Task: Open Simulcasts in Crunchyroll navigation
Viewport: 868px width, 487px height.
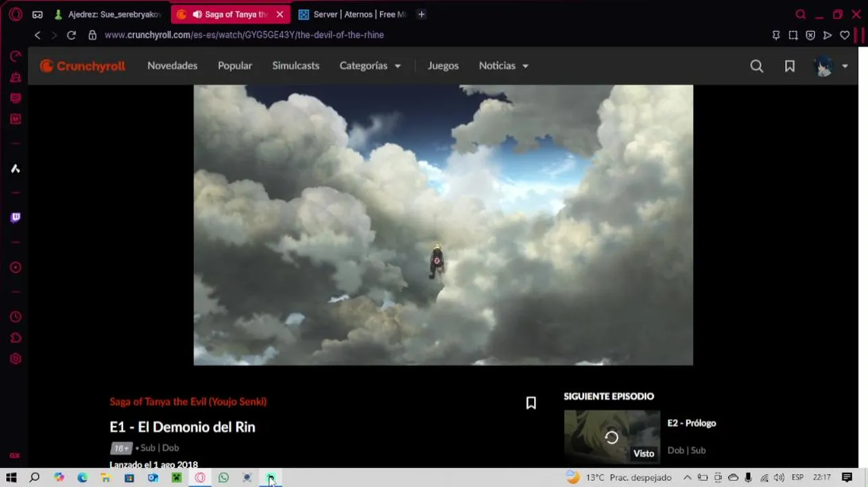Action: [x=295, y=66]
